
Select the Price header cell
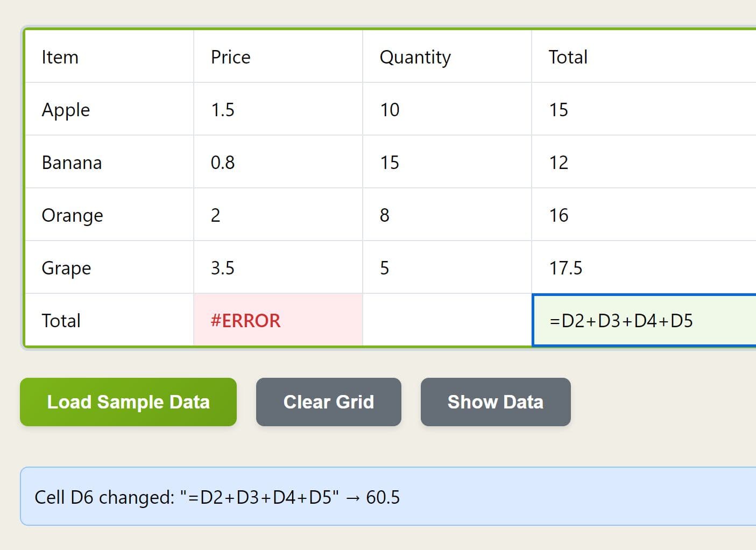point(278,57)
